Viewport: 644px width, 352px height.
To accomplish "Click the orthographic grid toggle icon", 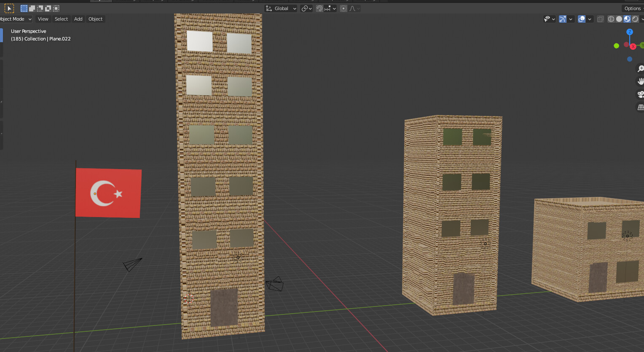I will click(x=641, y=107).
